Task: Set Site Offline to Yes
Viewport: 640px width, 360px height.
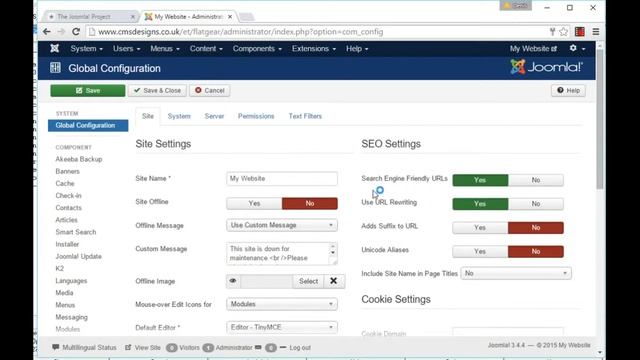Action: point(254,203)
